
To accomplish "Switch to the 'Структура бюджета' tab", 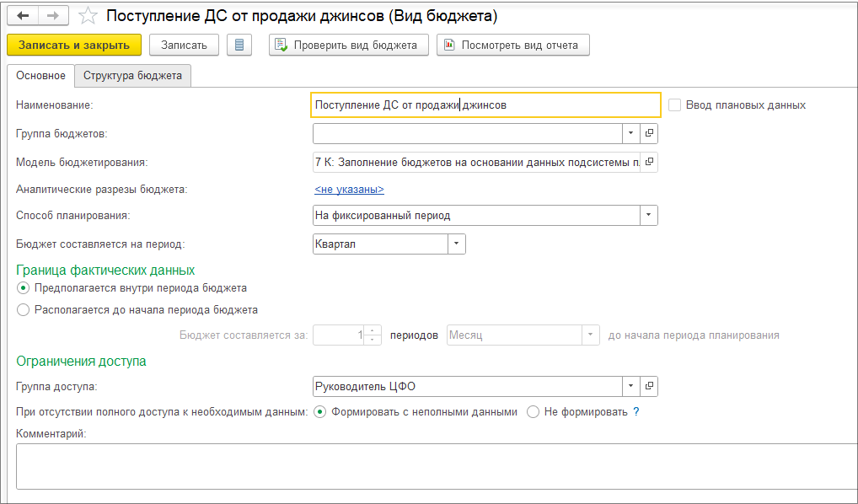I will (x=132, y=76).
